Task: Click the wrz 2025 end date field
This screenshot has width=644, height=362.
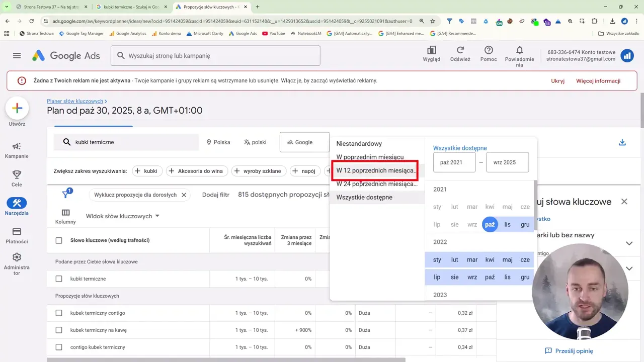Action: pos(508,162)
